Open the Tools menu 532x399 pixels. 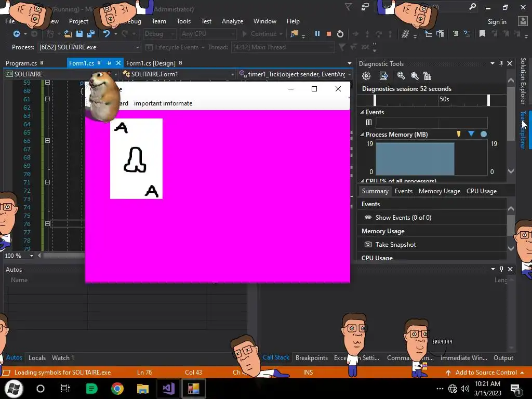(x=183, y=21)
